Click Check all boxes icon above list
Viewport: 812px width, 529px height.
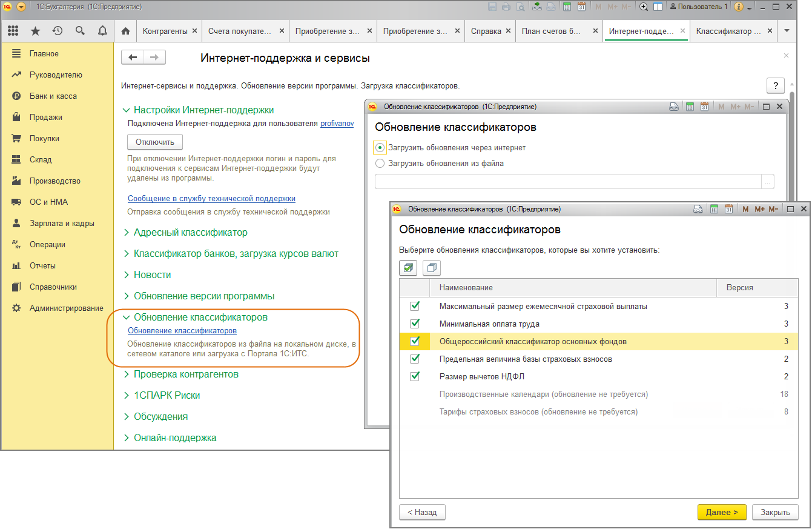(x=408, y=267)
